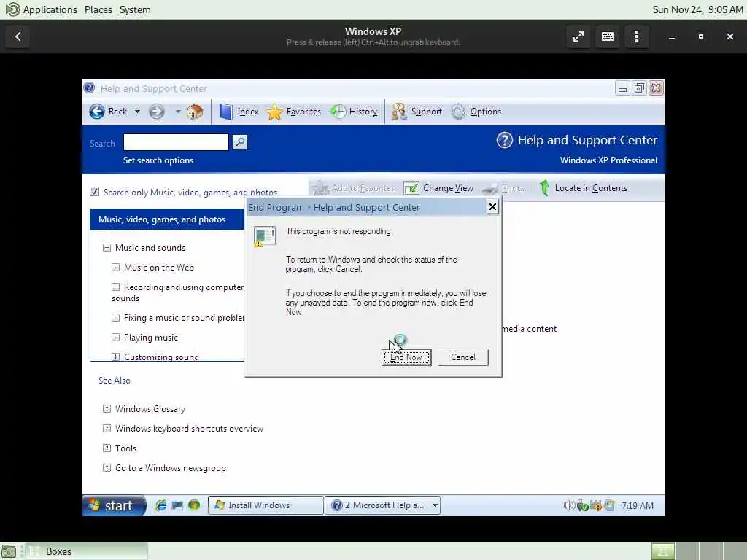Click Music, video, games, and photos header
Viewport: 747px width, 560px height.
click(167, 219)
